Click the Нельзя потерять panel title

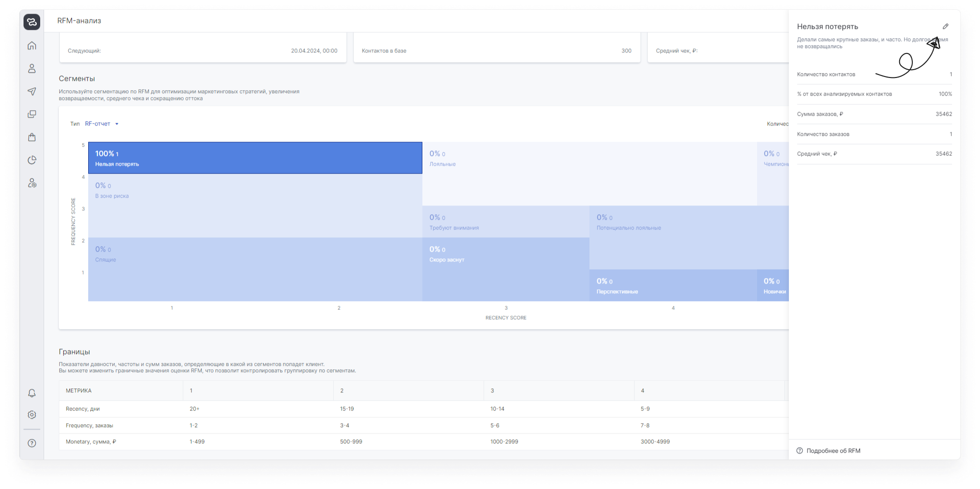click(x=828, y=26)
